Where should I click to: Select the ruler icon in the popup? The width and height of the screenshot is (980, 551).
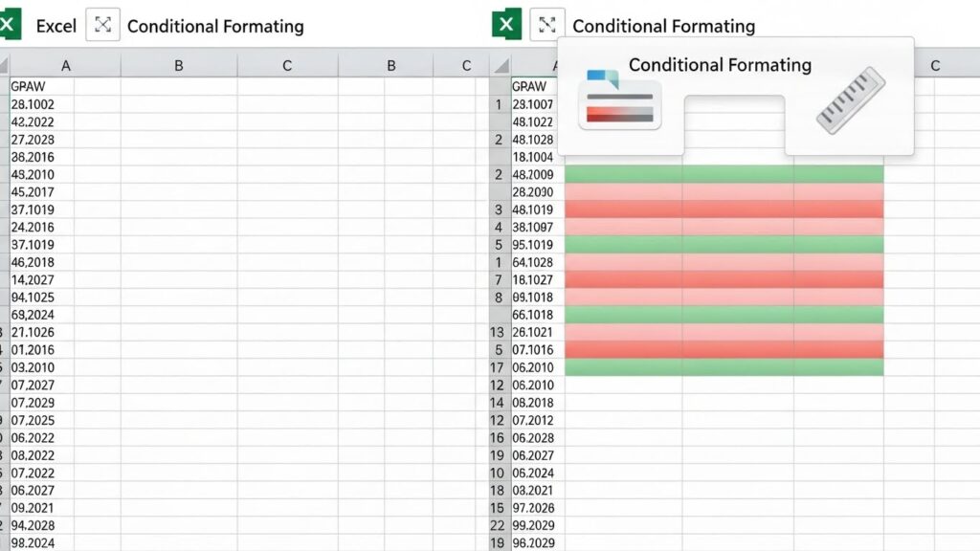(x=851, y=99)
